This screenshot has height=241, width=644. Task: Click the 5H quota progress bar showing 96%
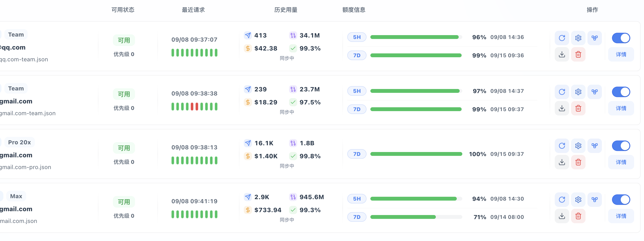416,37
